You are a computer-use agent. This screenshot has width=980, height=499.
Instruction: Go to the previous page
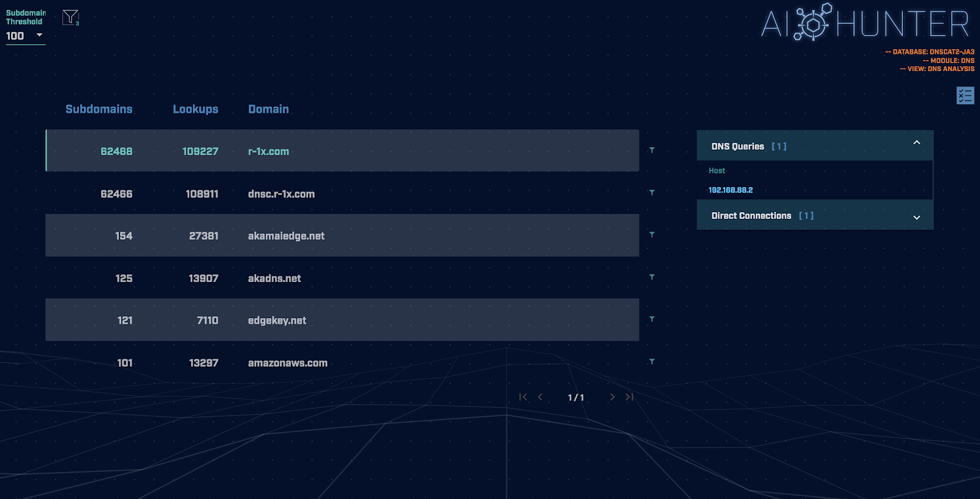point(540,397)
